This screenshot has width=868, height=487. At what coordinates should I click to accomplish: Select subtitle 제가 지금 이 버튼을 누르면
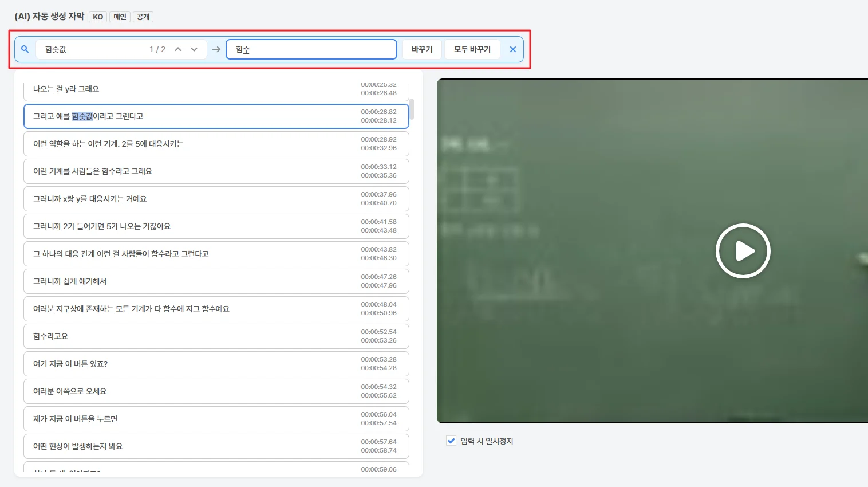(x=216, y=419)
